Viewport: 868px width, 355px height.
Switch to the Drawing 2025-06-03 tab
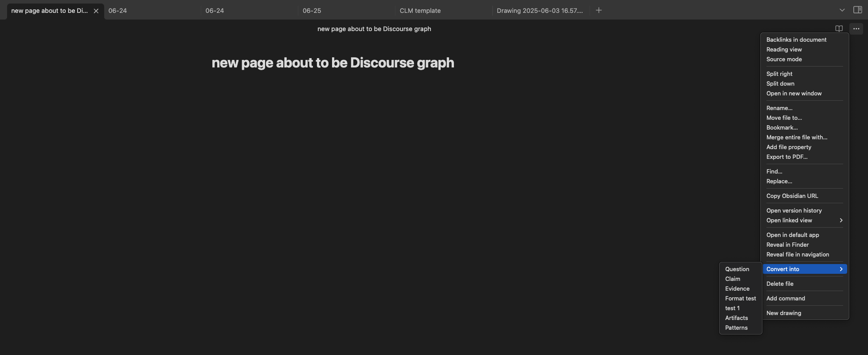click(540, 11)
